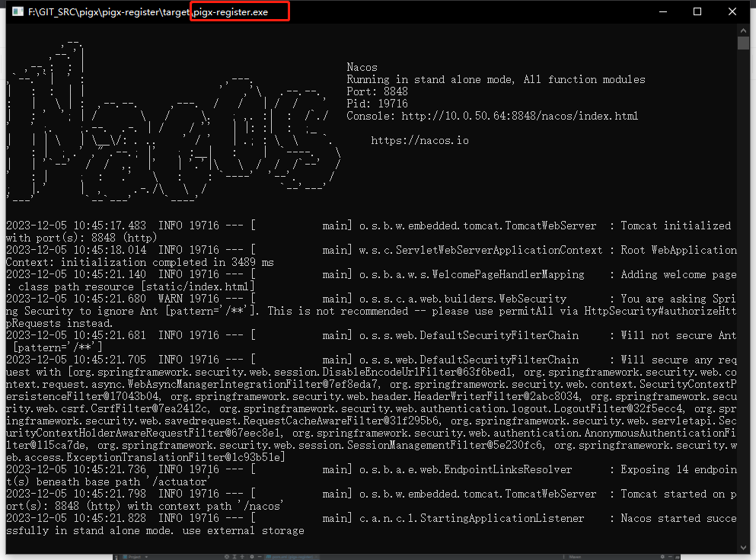Click the scrollbar up arrow
This screenshot has width=756, height=560.
tap(743, 30)
